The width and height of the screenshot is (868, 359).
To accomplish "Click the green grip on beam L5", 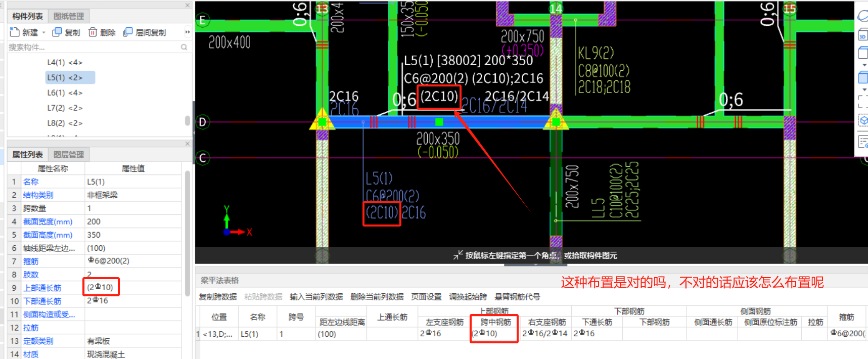I will (x=439, y=122).
